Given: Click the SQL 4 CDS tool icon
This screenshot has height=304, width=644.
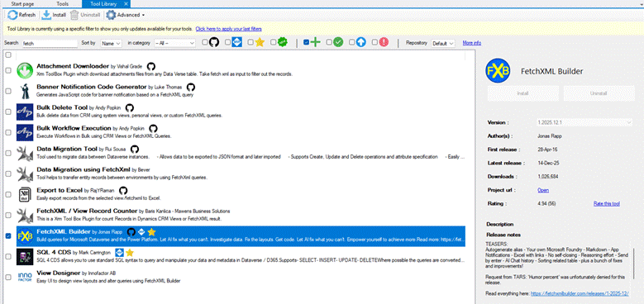Looking at the screenshot, I should click(x=25, y=256).
